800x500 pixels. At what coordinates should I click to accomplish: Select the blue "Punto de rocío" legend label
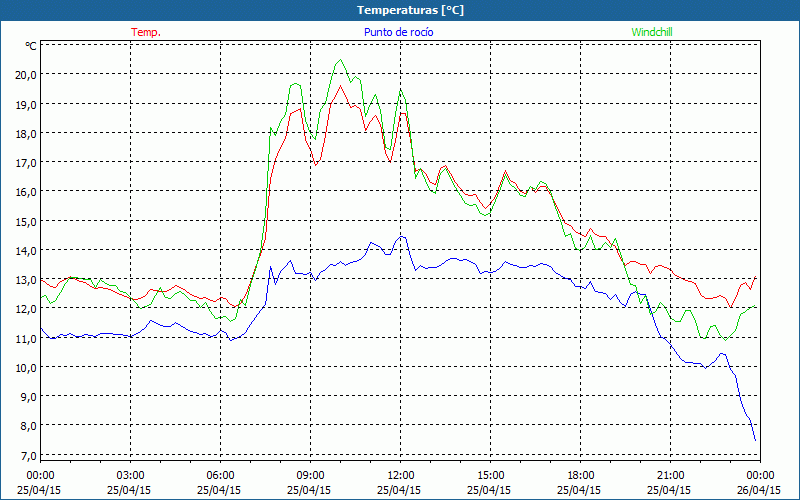[x=398, y=32]
